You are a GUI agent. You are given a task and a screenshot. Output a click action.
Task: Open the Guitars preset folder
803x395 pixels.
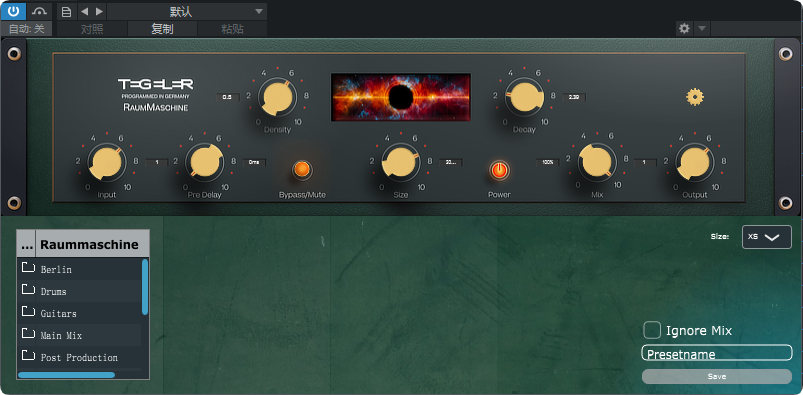tap(79, 313)
